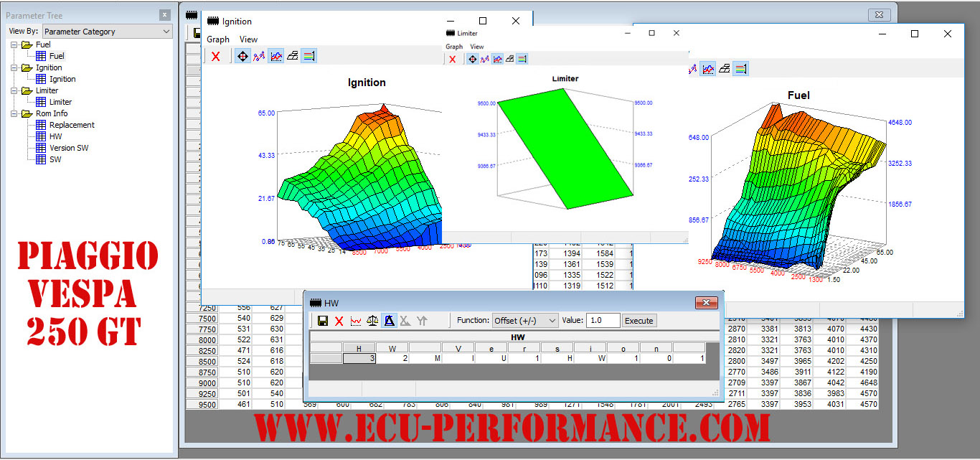This screenshot has width=980, height=460.
Task: Open the View By Parameter Category dropdown
Action: [107, 32]
